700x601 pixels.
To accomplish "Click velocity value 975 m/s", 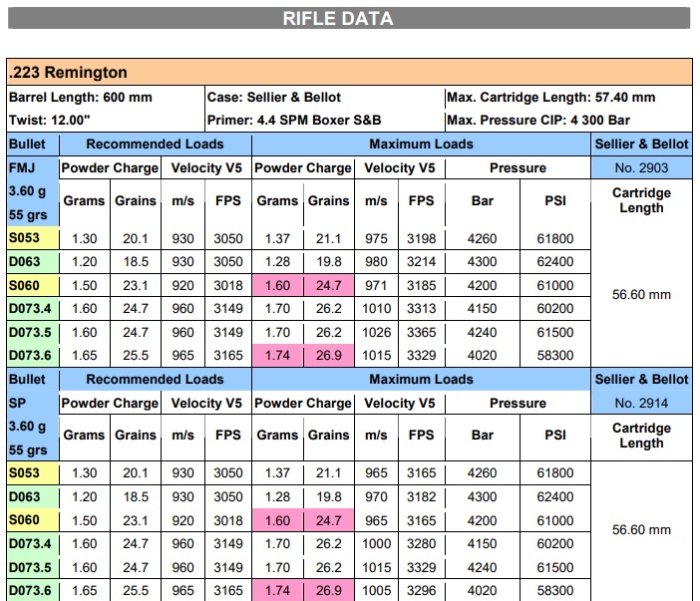I will click(x=376, y=238).
